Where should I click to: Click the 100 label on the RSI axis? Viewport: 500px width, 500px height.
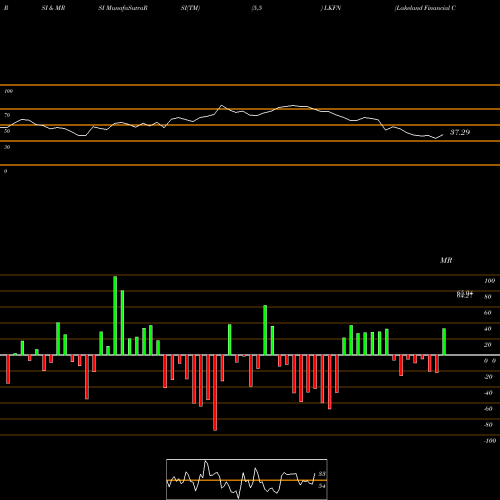[x=8, y=91]
